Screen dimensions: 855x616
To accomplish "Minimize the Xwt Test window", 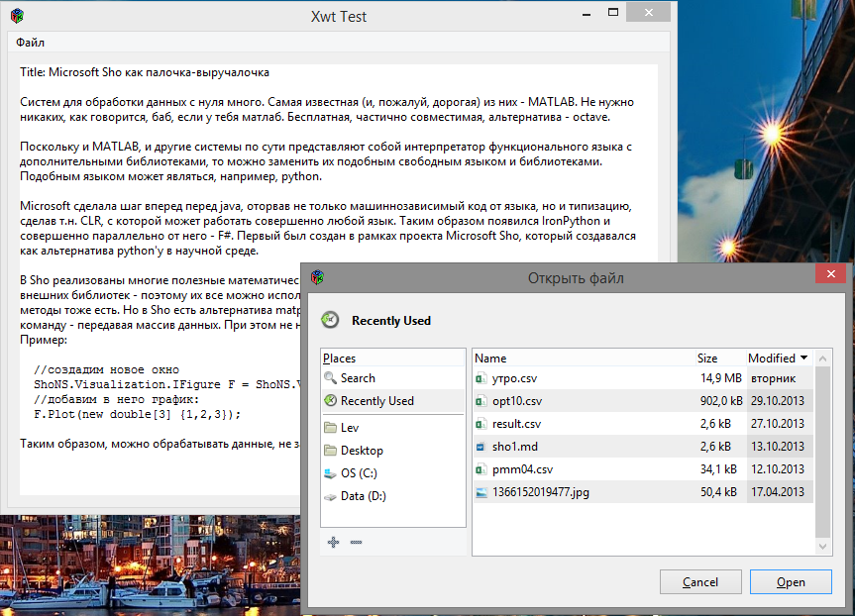I will click(587, 14).
